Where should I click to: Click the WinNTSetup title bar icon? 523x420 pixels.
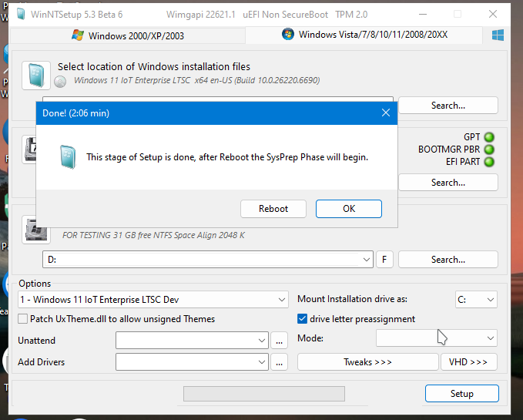coord(21,15)
